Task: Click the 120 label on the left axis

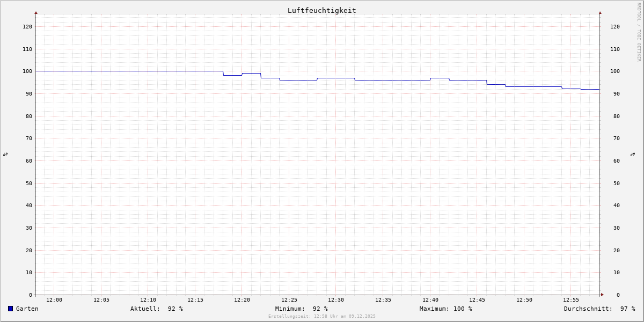Action: point(27,26)
